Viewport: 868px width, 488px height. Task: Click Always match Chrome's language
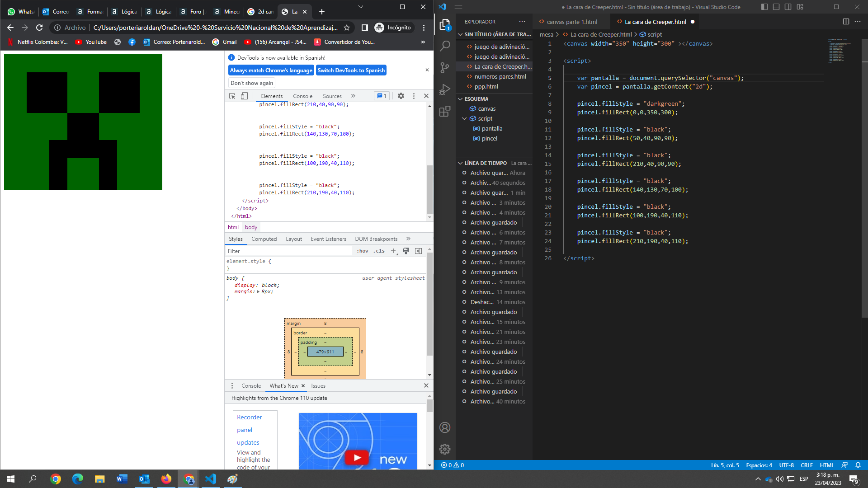tap(271, 70)
